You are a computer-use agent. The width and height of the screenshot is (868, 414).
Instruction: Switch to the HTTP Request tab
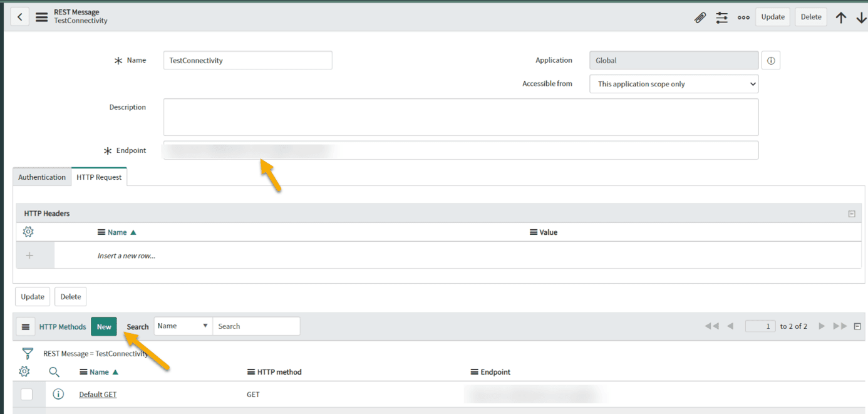coord(98,177)
